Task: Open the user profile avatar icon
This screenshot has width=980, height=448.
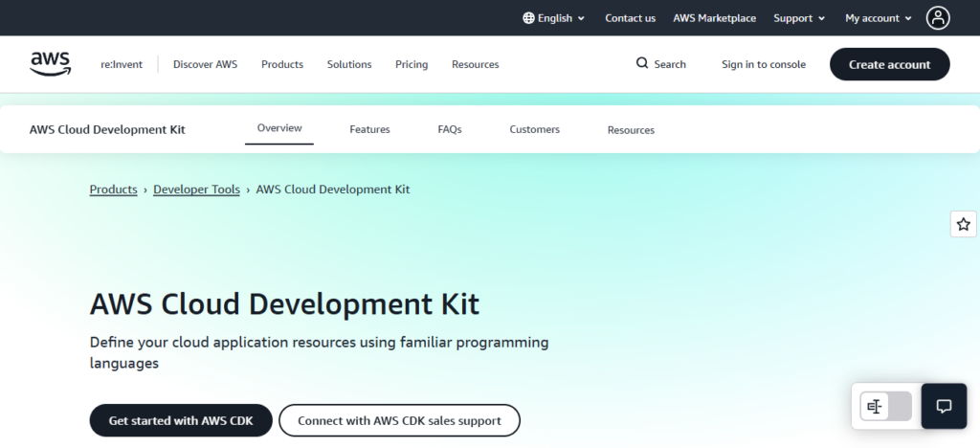Action: point(938,18)
